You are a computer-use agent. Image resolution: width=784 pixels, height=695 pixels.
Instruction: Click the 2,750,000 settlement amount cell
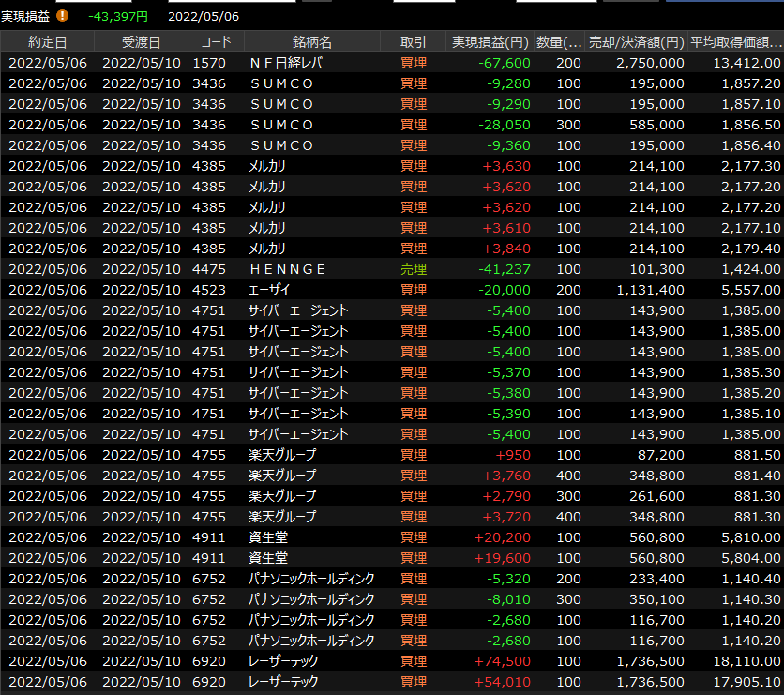(650, 63)
